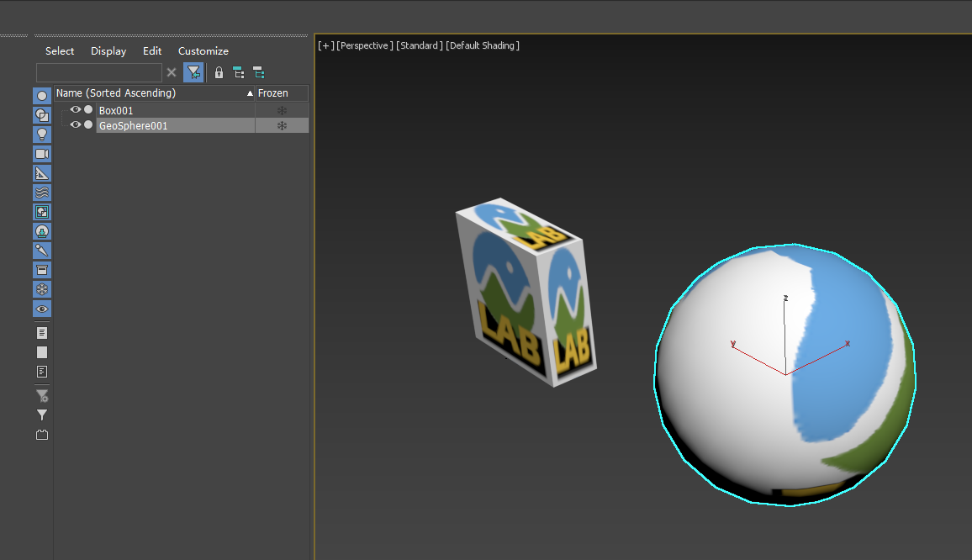Open the [Default Shading] viewport menu

pos(483,45)
